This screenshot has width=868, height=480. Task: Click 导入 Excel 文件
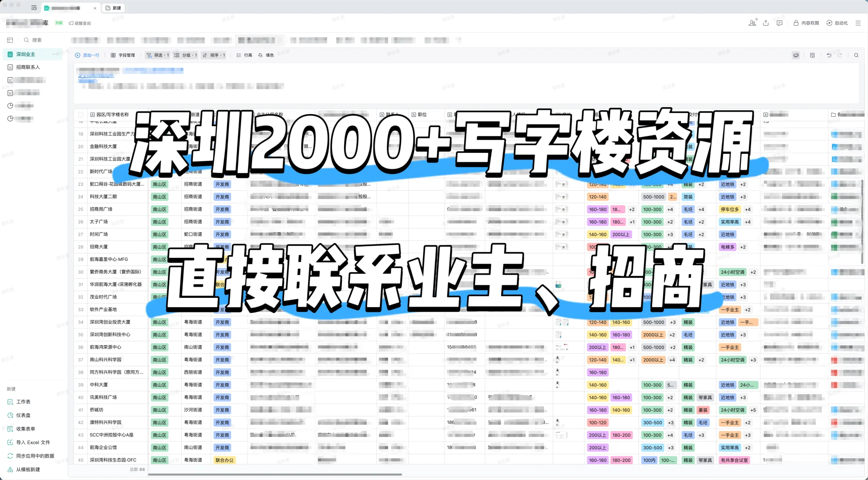[x=29, y=442]
